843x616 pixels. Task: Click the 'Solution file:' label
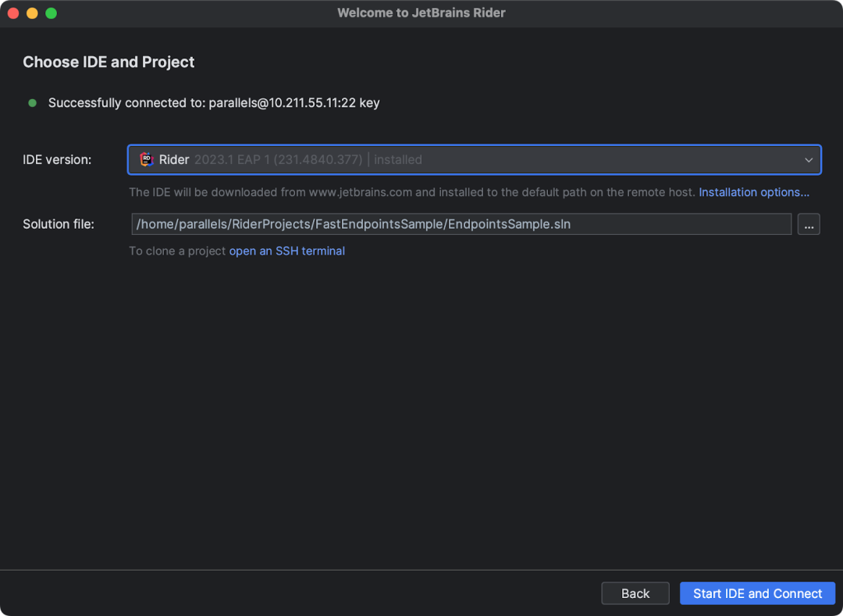coord(59,224)
